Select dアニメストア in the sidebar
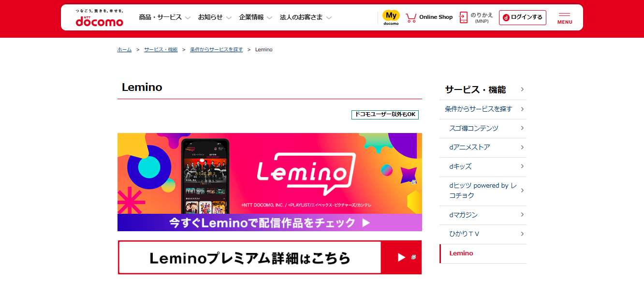Screen dimensions: 644x282 coord(483,147)
